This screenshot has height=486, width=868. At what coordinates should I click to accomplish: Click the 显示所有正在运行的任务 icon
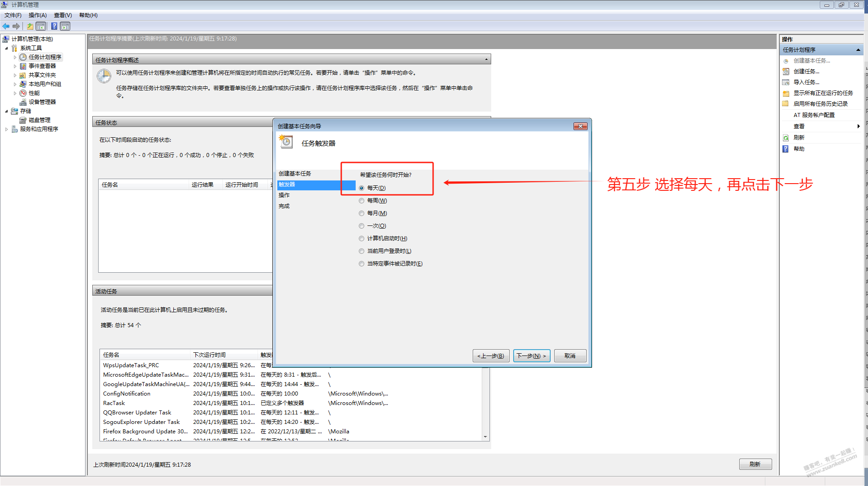pos(786,93)
